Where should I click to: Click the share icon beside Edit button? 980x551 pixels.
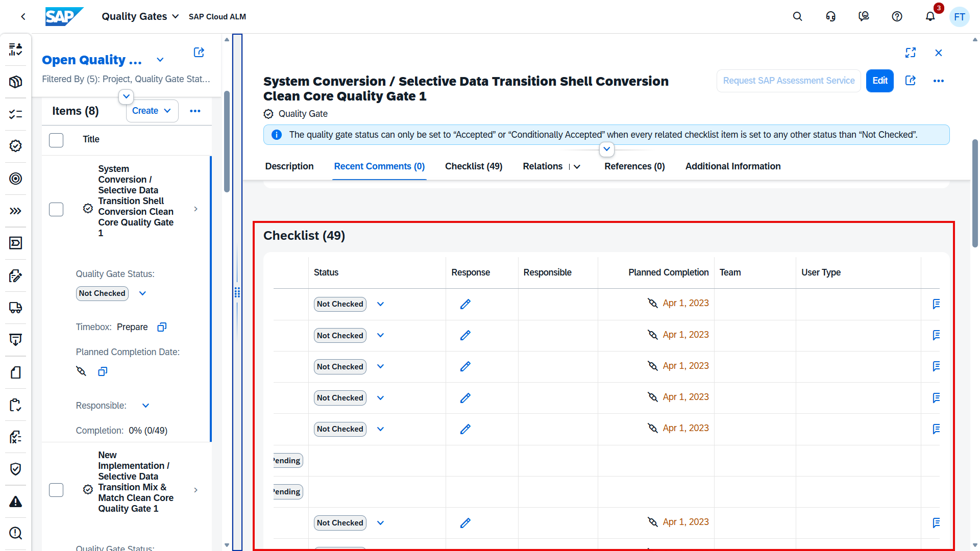point(911,81)
